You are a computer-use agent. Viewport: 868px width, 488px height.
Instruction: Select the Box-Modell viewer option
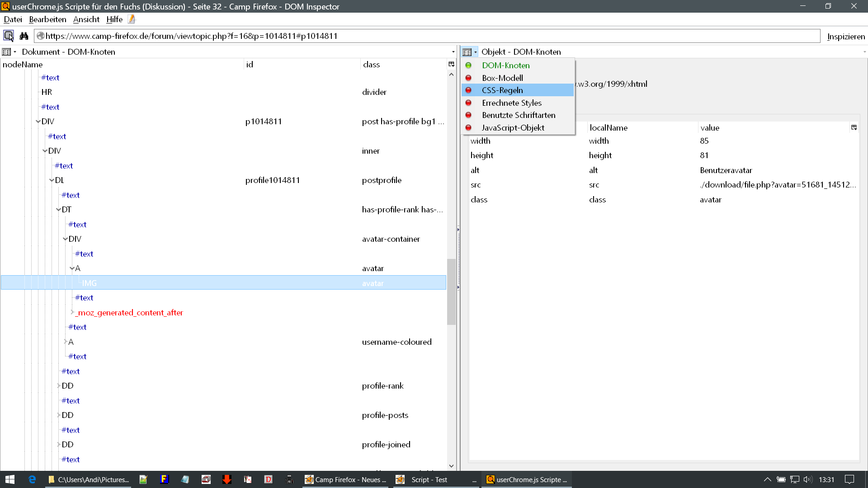pyautogui.click(x=502, y=78)
